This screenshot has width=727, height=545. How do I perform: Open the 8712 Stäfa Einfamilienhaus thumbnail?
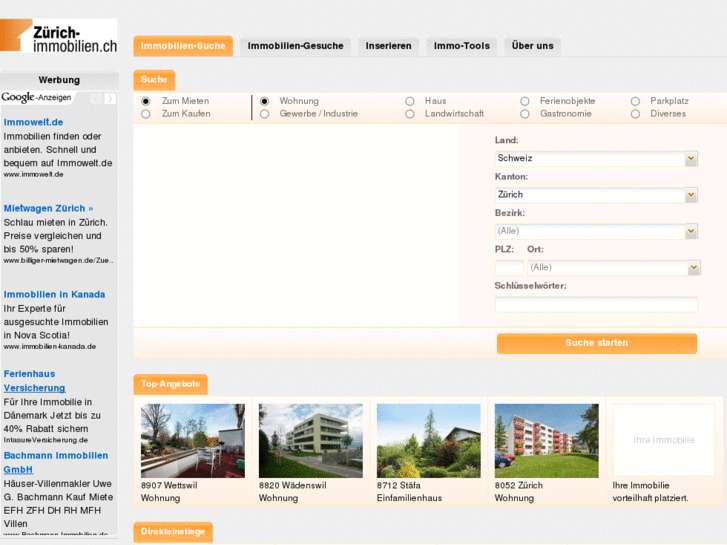click(429, 441)
